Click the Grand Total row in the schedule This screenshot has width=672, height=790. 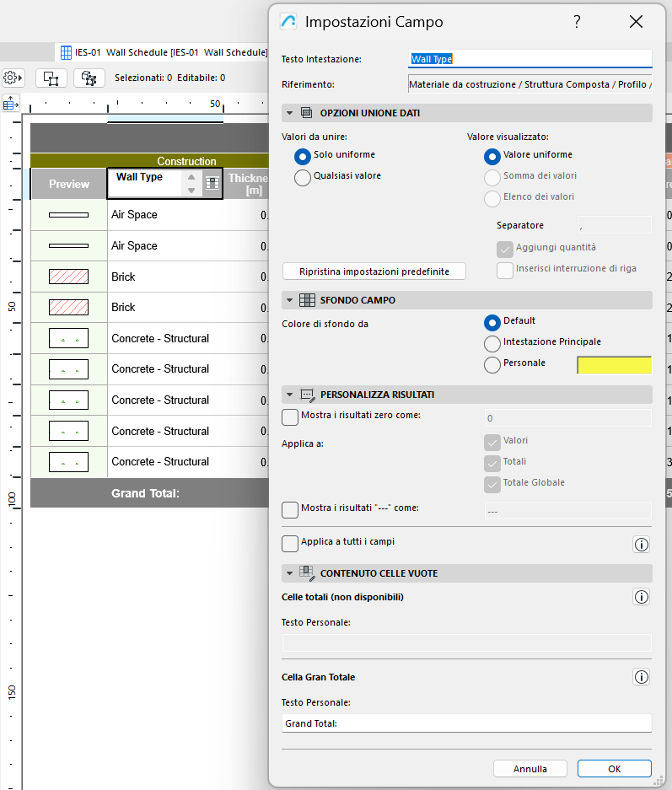point(149,493)
